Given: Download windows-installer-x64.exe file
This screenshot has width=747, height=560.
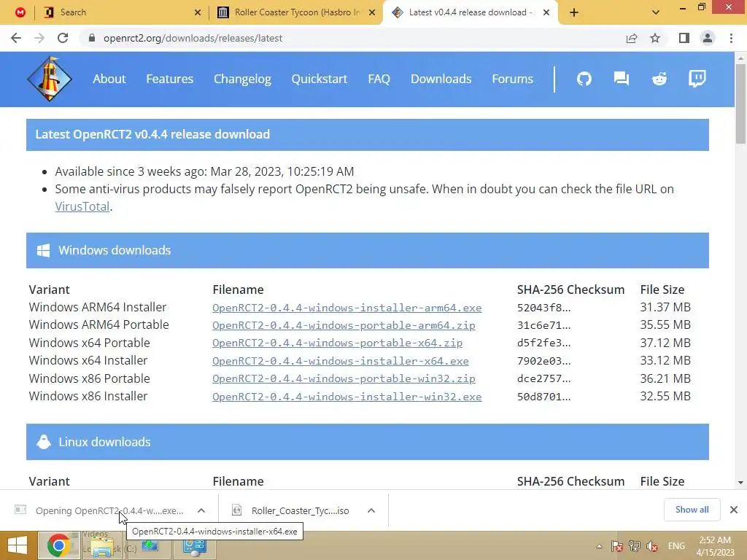Looking at the screenshot, I should (340, 361).
